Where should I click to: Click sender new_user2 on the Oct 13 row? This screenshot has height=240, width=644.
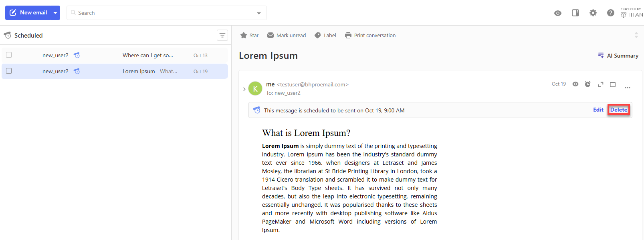(x=55, y=55)
